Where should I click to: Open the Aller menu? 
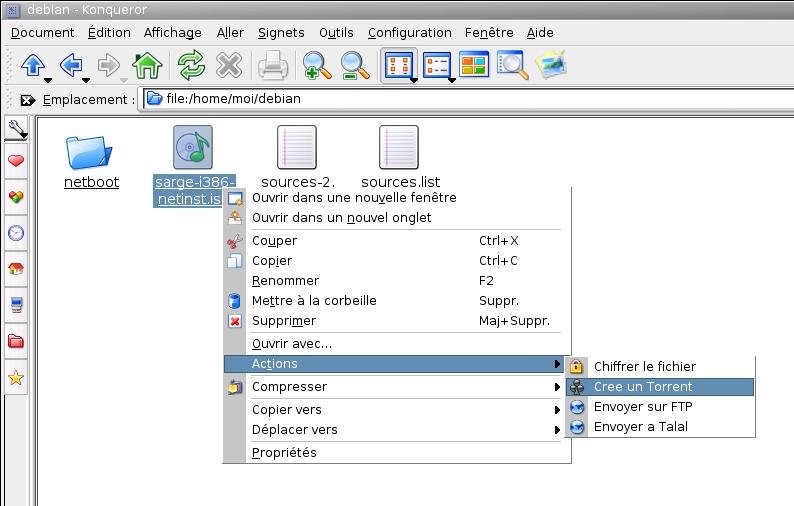click(x=230, y=33)
